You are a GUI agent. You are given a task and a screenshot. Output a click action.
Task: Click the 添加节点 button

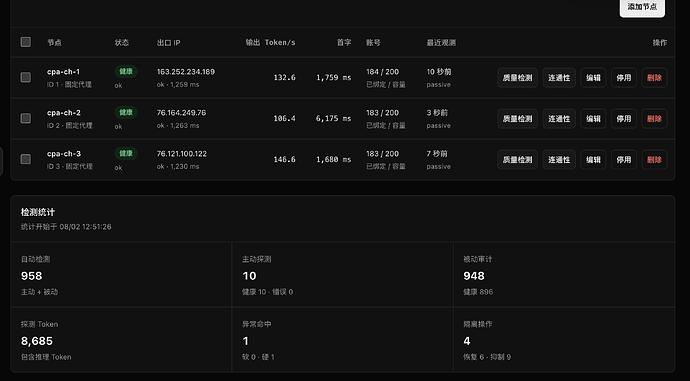(x=642, y=7)
